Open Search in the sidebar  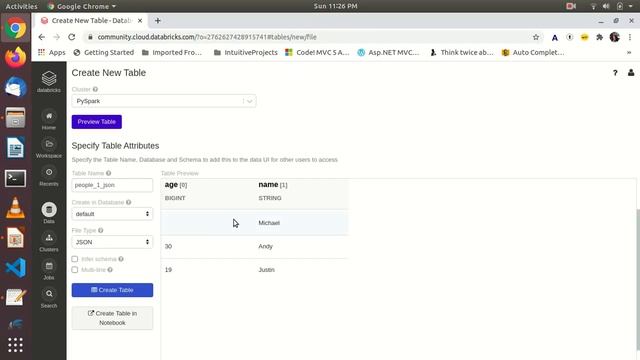point(49,298)
